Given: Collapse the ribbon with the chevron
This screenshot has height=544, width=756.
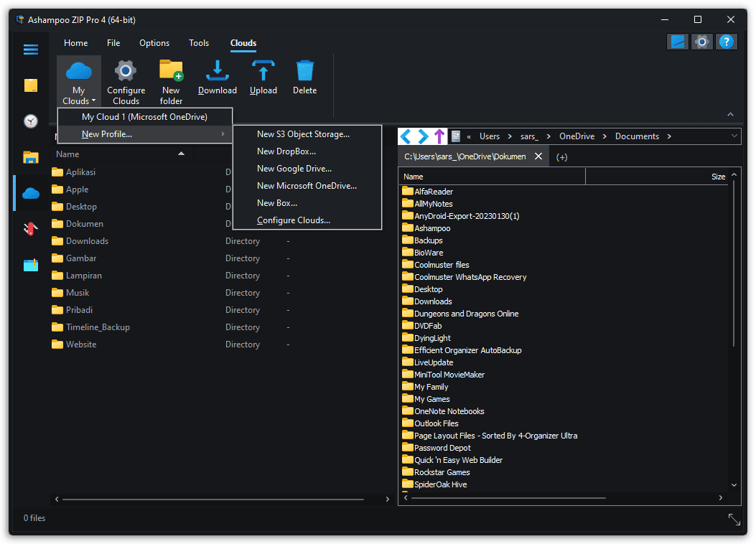Looking at the screenshot, I should pyautogui.click(x=730, y=114).
